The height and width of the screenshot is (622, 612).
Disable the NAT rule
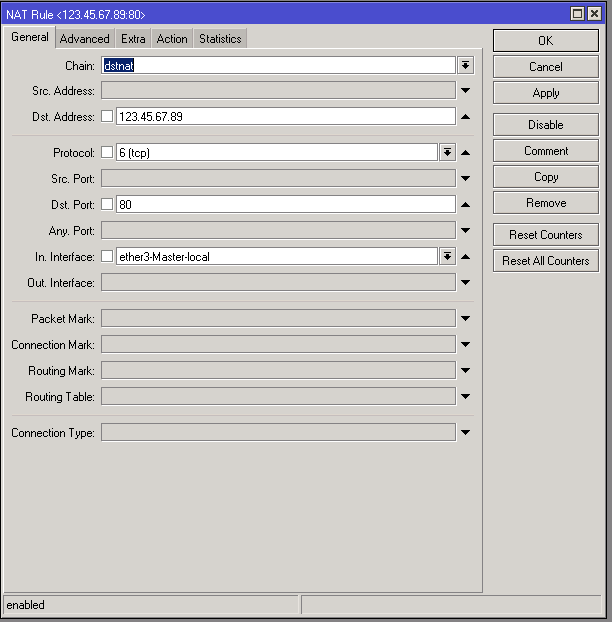(x=546, y=125)
